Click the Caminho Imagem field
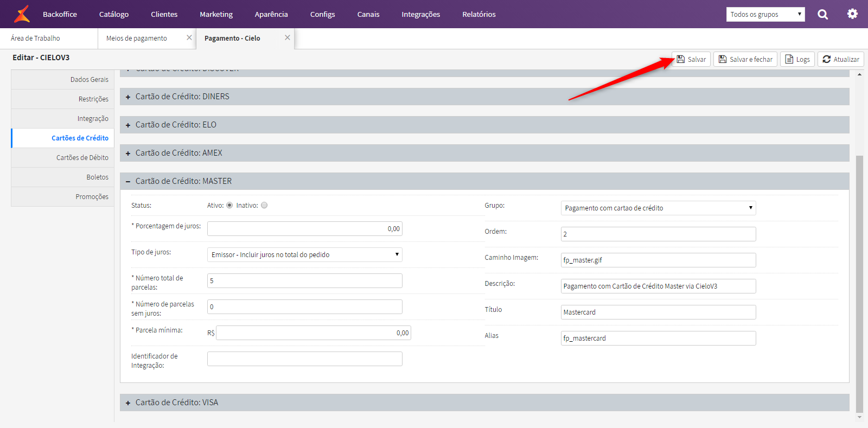 point(659,260)
